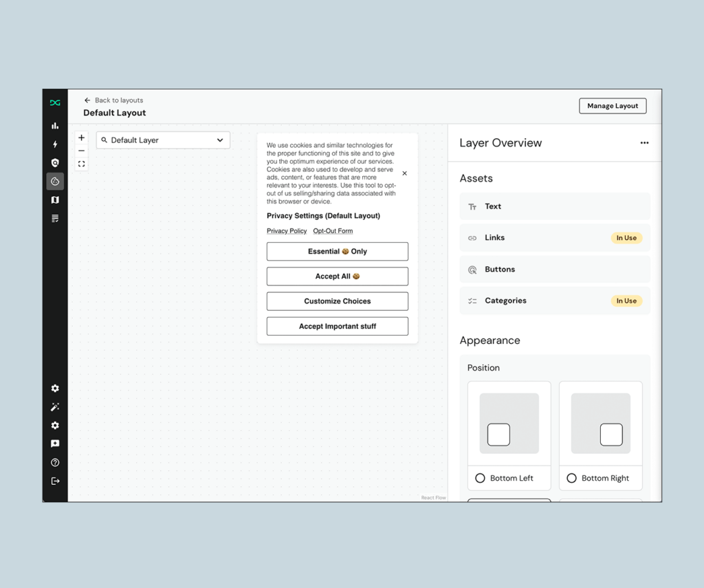
Task: Select the map/documentation sidebar icon
Action: (55, 199)
